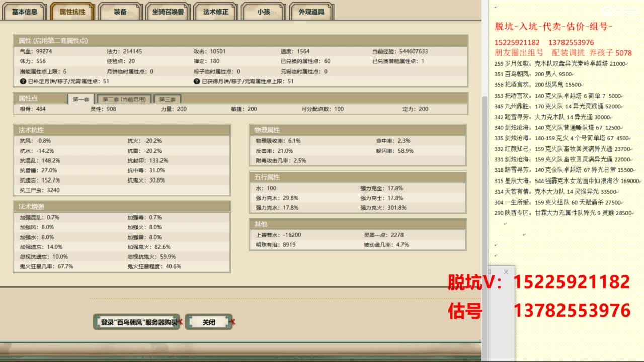The image size is (644, 362).
Task: Click the 抗三尸虫: 3240 value
Action: [40, 190]
